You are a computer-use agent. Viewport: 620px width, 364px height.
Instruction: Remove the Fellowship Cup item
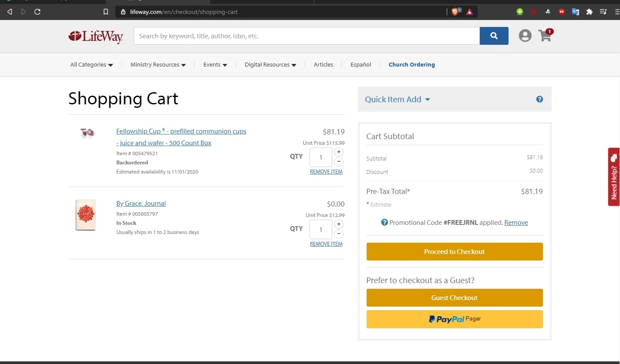click(x=326, y=172)
